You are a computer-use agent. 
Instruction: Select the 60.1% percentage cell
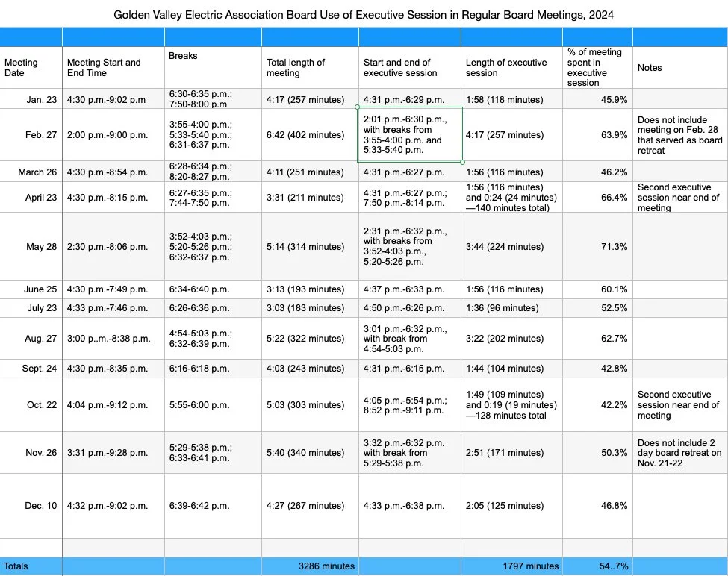pyautogui.click(x=597, y=289)
